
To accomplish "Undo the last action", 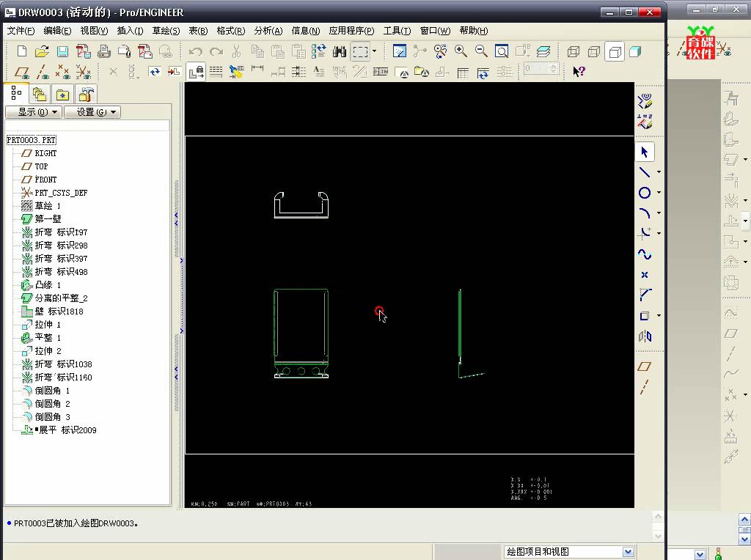I will click(x=195, y=51).
